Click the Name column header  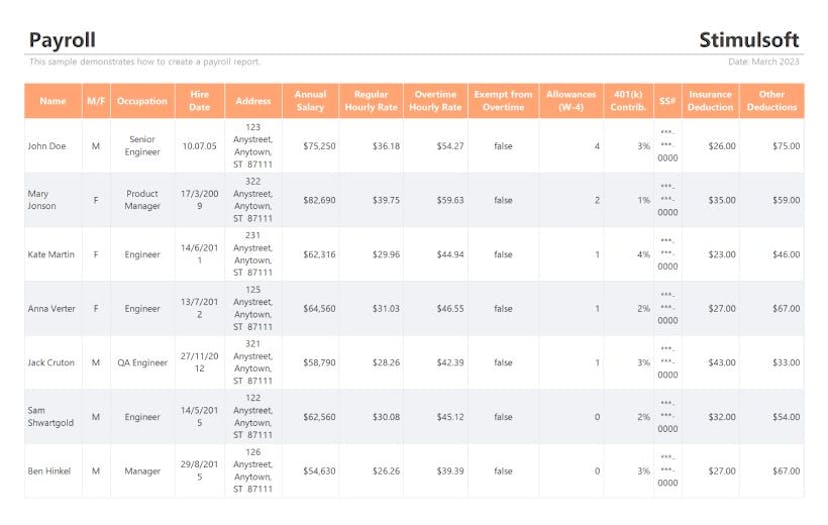(53, 101)
